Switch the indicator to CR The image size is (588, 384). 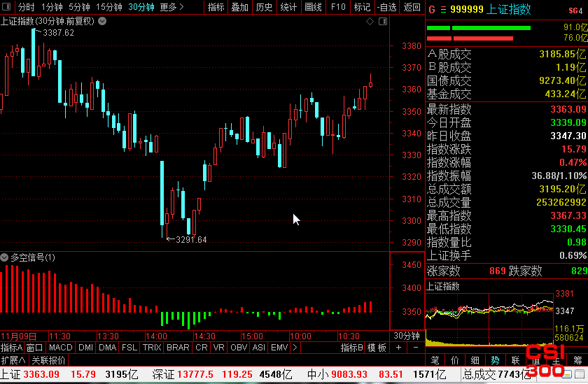202,348
